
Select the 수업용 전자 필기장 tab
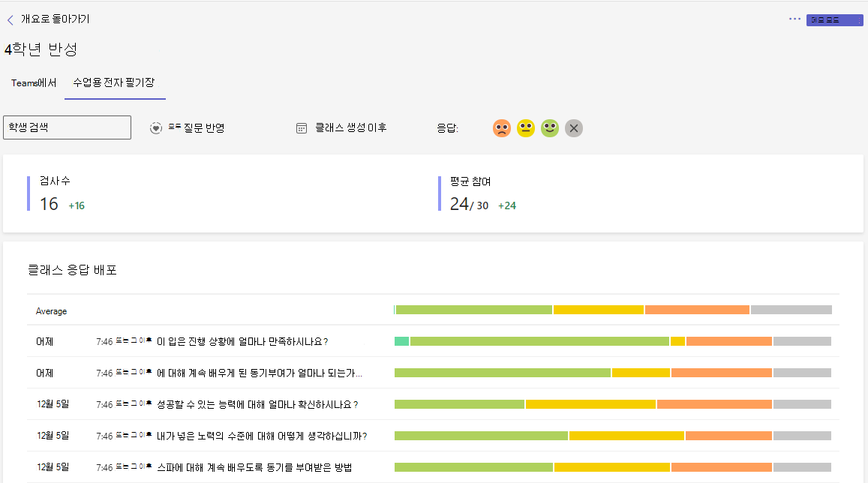[115, 82]
